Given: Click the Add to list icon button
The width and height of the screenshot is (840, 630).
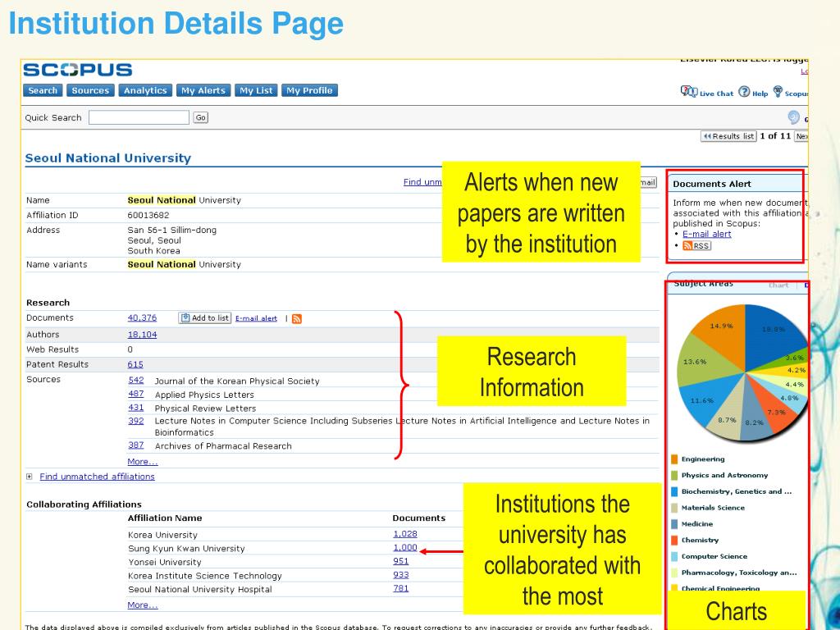Looking at the screenshot, I should (204, 317).
